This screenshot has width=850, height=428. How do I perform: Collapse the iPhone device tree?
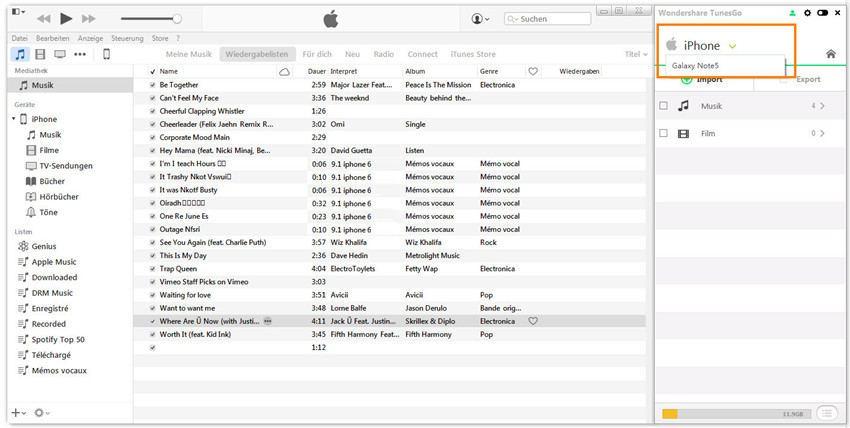tap(14, 119)
